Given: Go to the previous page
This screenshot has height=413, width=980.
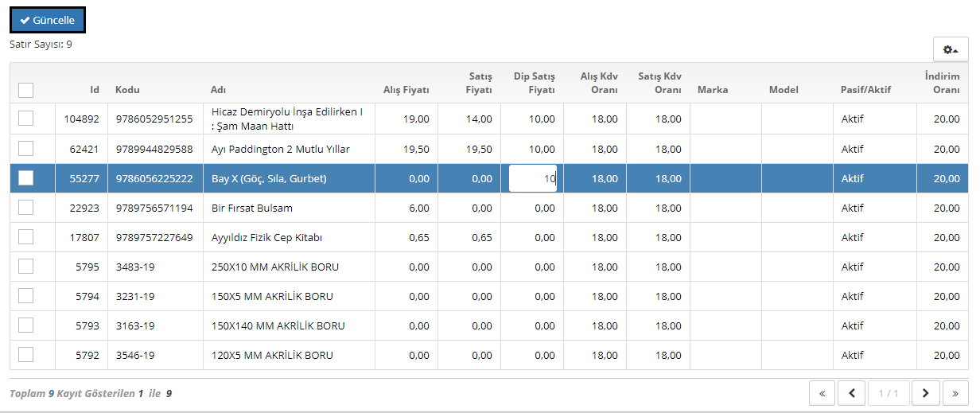Looking at the screenshot, I should point(852,393).
